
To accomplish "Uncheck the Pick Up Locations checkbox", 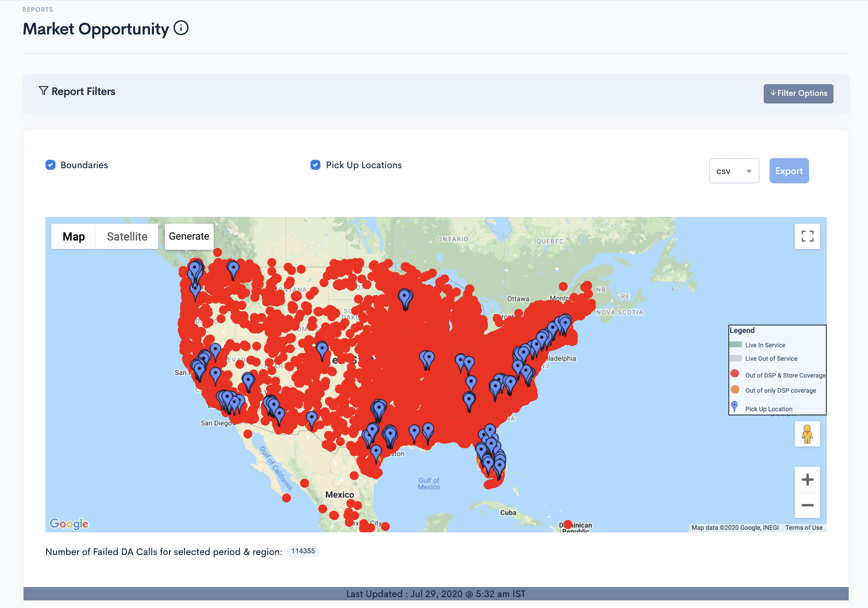I will [315, 165].
